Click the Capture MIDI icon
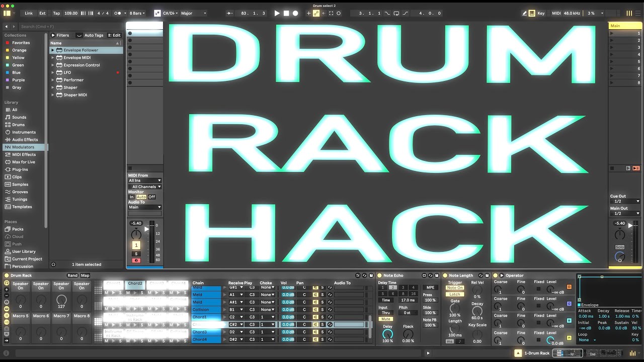This screenshot has height=362, width=644. pos(331,14)
